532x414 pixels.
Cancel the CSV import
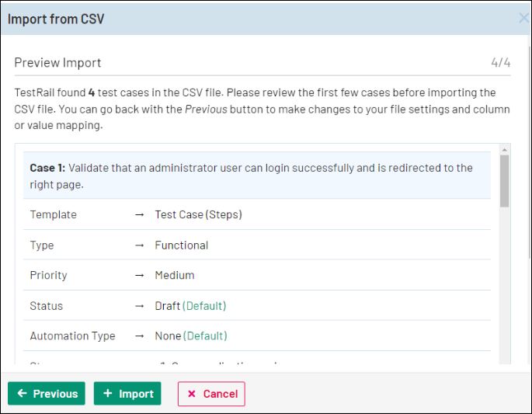click(211, 394)
